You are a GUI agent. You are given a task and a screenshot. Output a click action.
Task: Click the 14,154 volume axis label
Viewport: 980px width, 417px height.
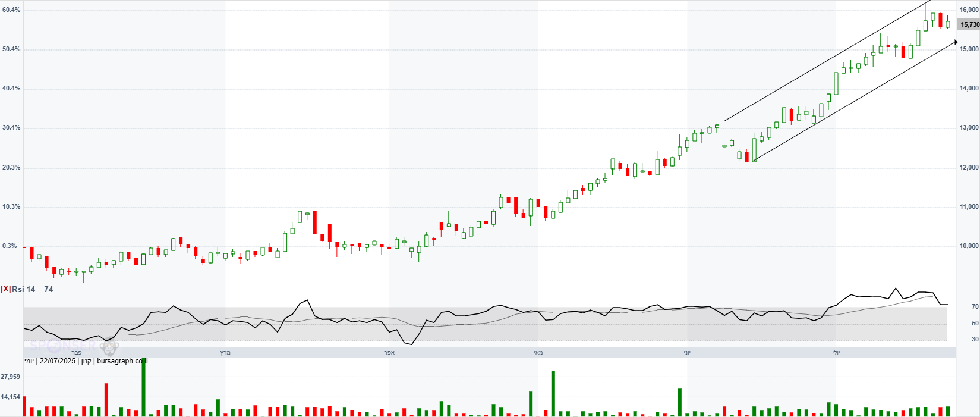[11, 397]
